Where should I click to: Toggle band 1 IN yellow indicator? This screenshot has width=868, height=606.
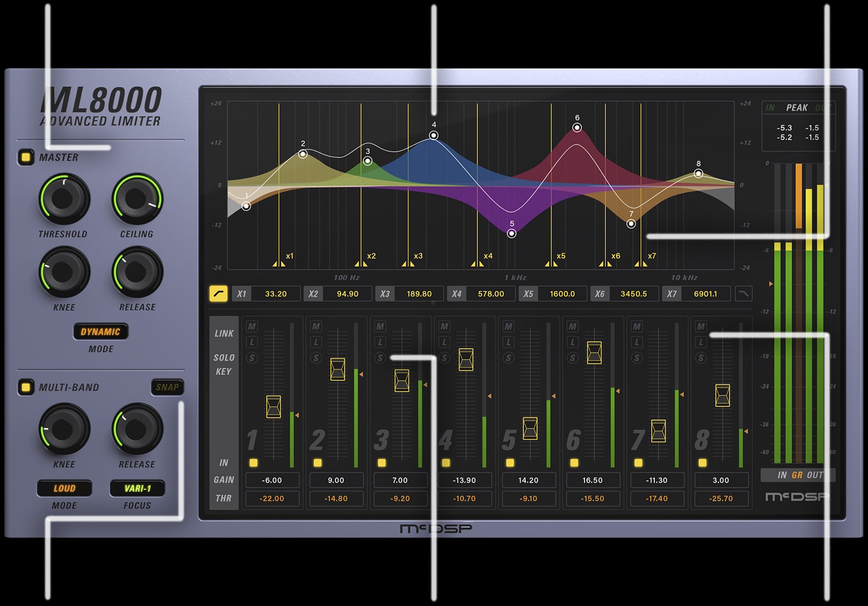[253, 463]
